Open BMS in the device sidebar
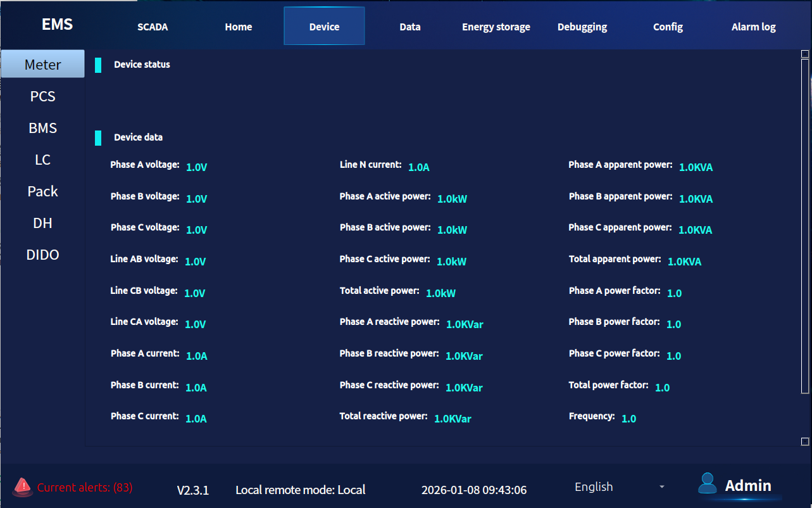The image size is (812, 508). [42, 128]
